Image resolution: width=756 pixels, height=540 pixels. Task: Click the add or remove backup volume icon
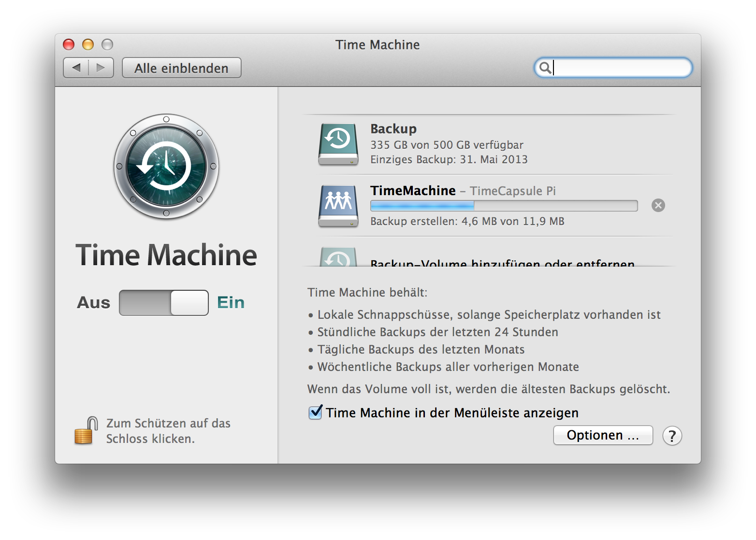coord(338,256)
